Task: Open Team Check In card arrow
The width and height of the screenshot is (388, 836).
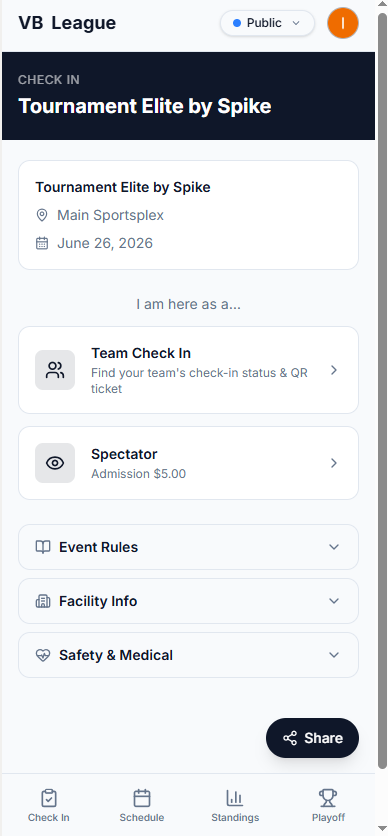Action: point(334,370)
